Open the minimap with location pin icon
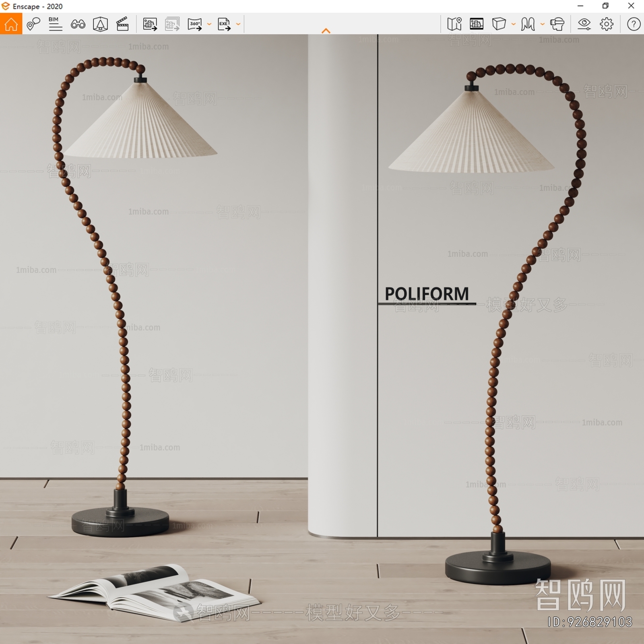644x644 pixels. 454,24
